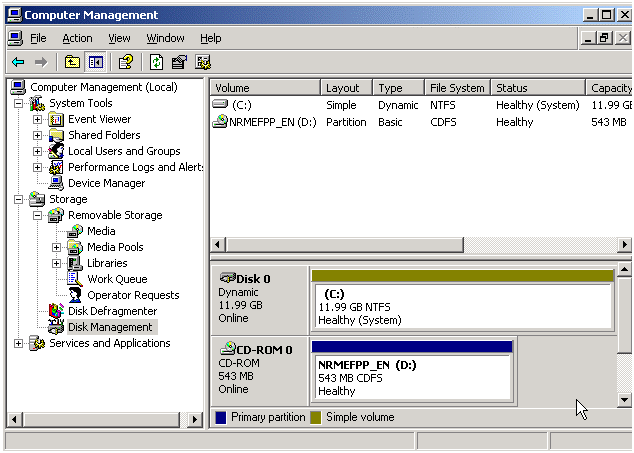Viewport: 634px width, 453px height.
Task: Expand the Media Pools node
Action: (x=56, y=247)
